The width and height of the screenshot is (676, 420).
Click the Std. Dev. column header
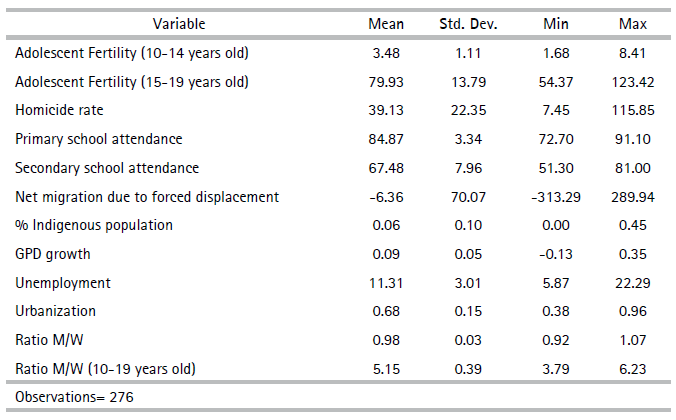point(468,23)
